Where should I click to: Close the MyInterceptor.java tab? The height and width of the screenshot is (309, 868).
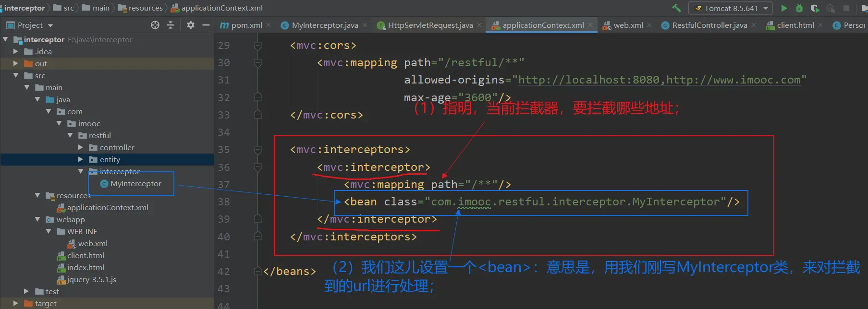(365, 25)
